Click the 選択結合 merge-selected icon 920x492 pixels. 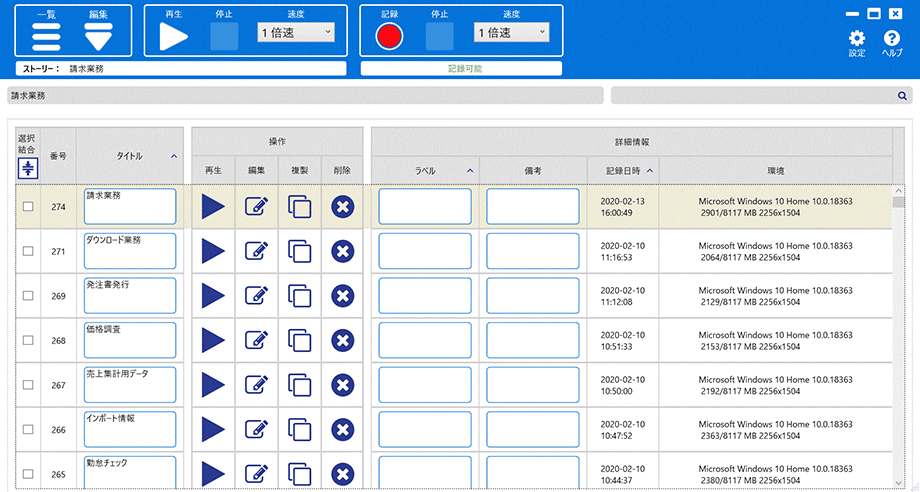click(x=28, y=167)
